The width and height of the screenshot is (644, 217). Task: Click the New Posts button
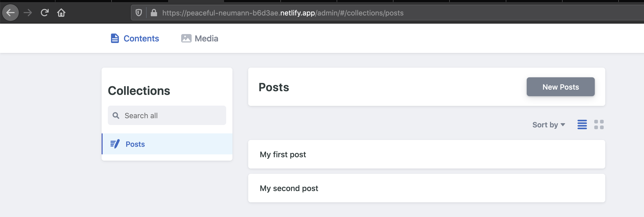tap(560, 87)
